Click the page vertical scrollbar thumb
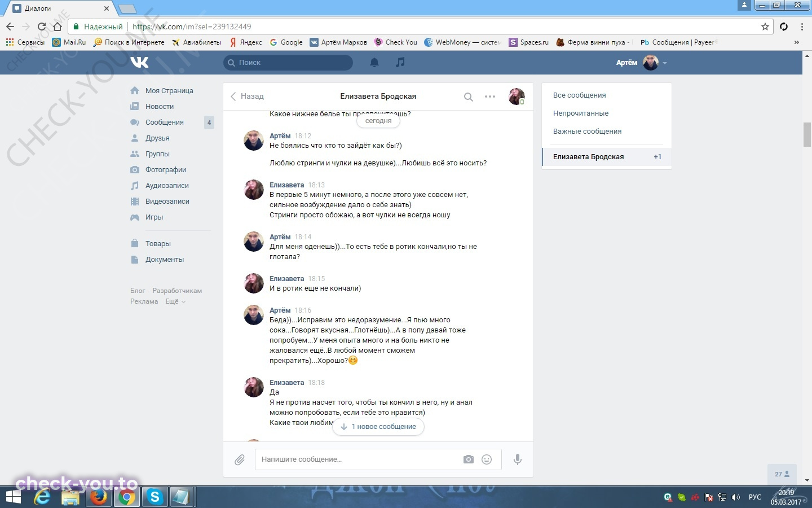 pos(807,134)
